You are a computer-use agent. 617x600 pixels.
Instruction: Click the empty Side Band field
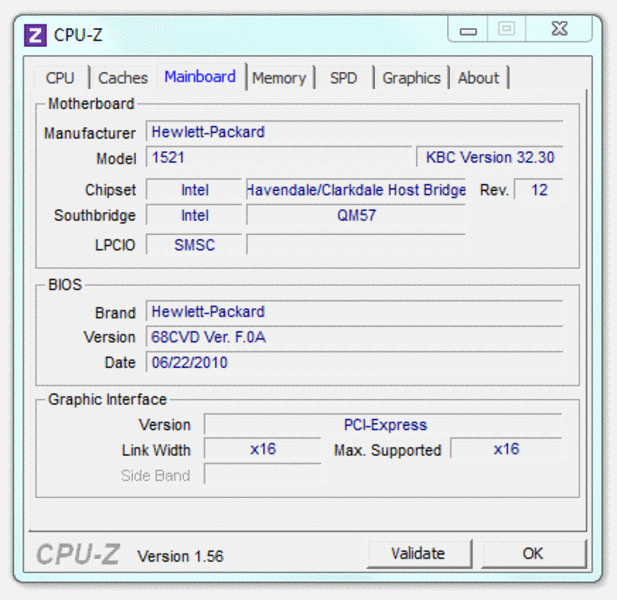point(262,474)
